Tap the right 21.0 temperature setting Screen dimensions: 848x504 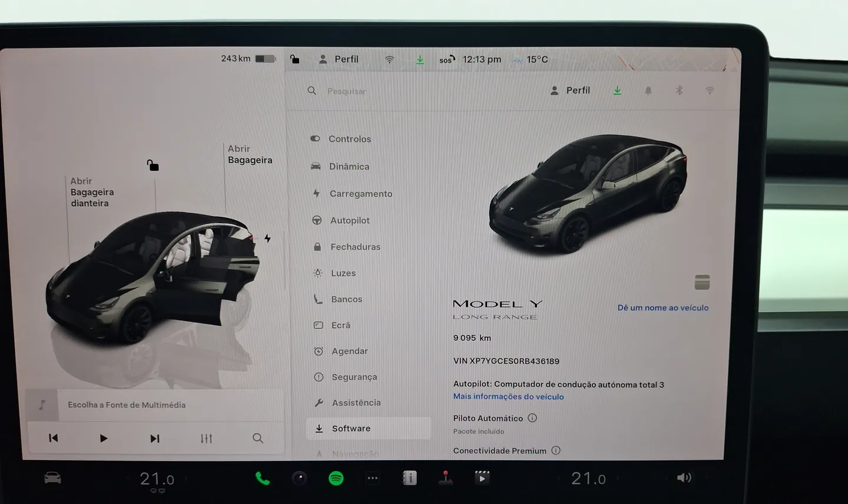[588, 479]
